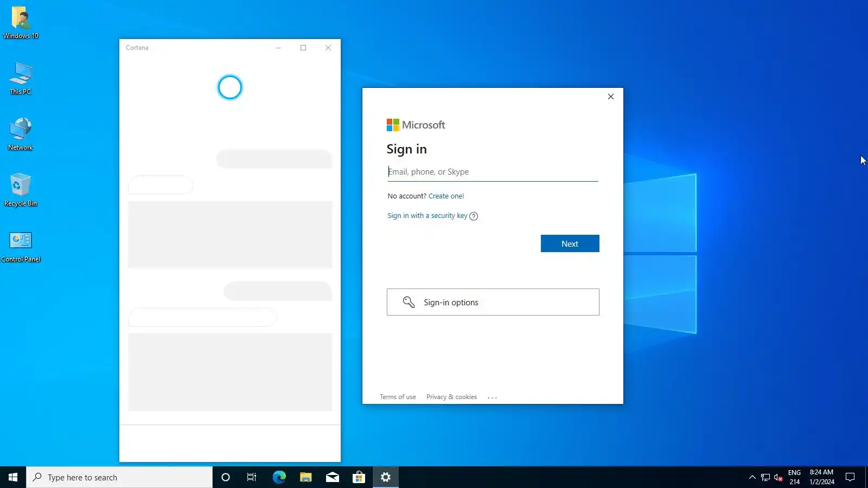This screenshot has height=488, width=868.
Task: Open Microsoft Store from the taskbar
Action: (x=359, y=477)
